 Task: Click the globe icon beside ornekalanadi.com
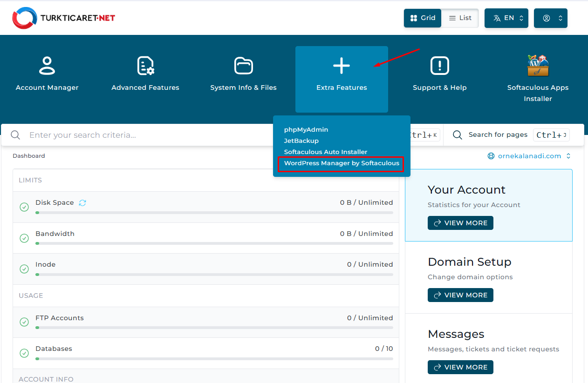pyautogui.click(x=491, y=156)
